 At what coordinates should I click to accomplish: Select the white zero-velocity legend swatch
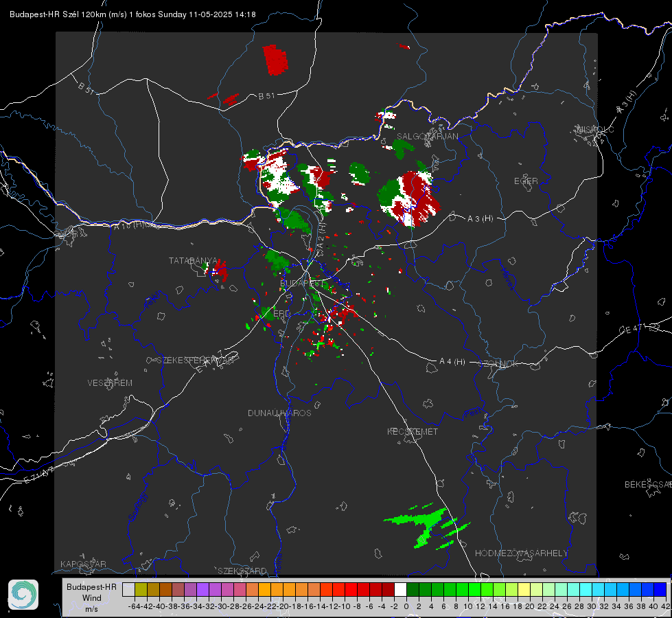[x=400, y=590]
